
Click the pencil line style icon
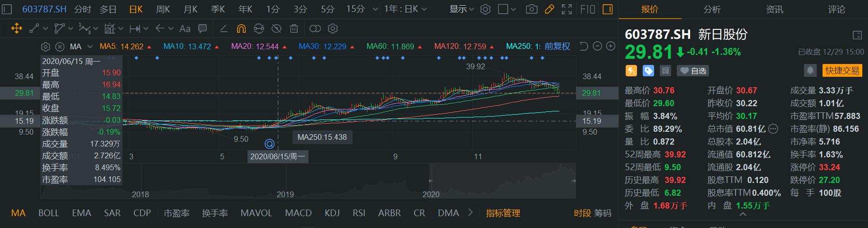224,29
